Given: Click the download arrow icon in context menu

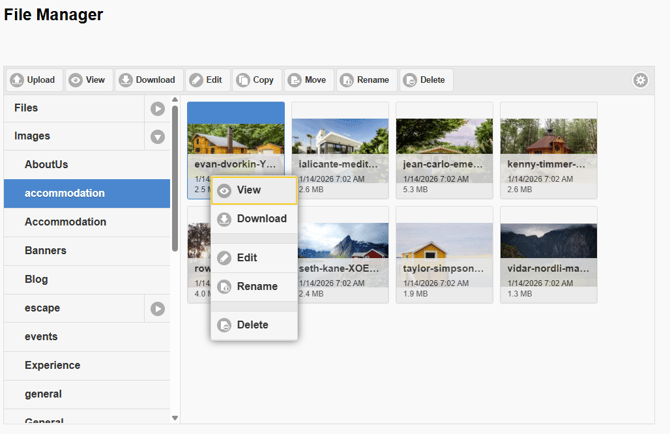Looking at the screenshot, I should (224, 219).
